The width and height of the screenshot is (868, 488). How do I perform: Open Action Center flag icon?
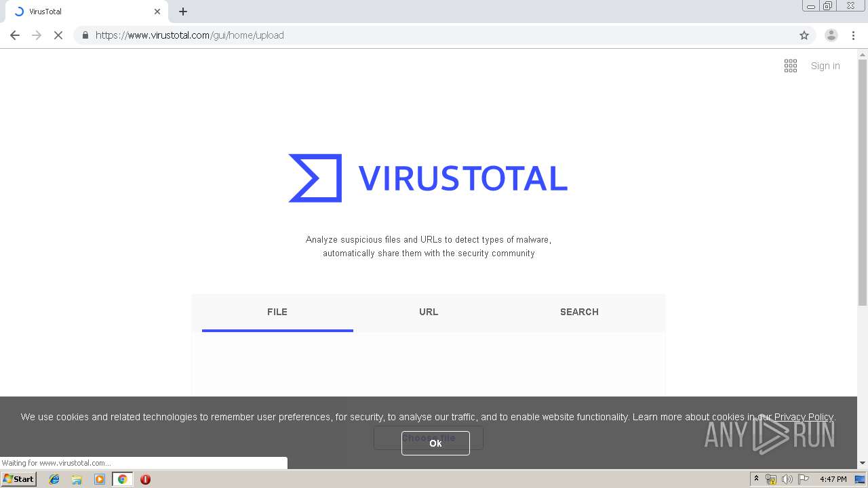point(804,479)
